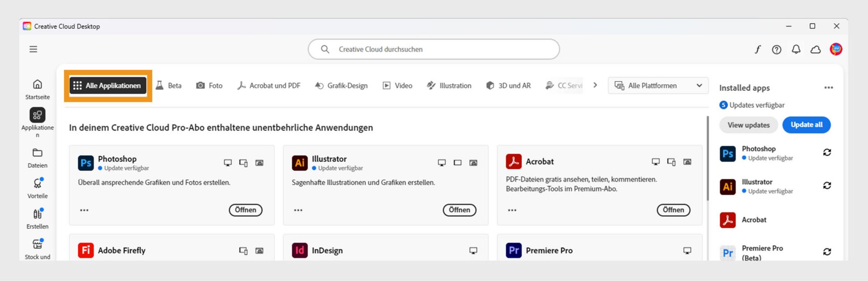Open the cloud sync status icon

tap(816, 50)
